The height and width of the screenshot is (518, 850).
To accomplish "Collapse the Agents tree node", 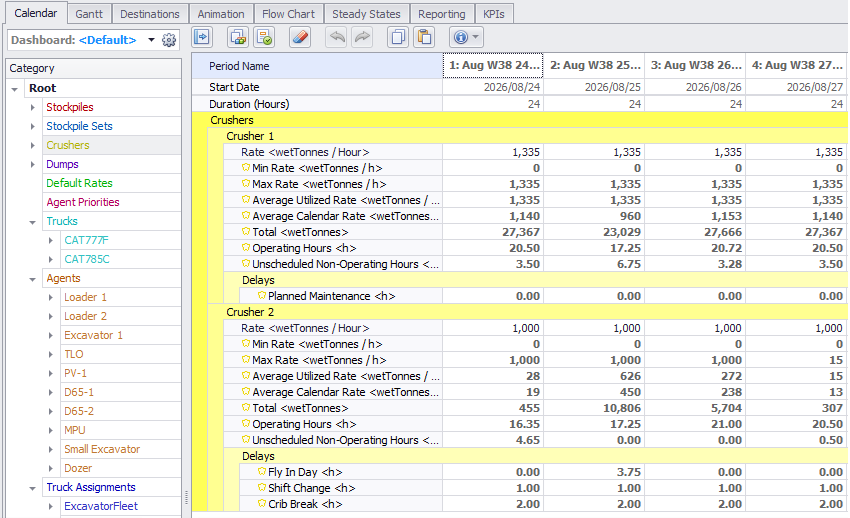I will tap(33, 278).
